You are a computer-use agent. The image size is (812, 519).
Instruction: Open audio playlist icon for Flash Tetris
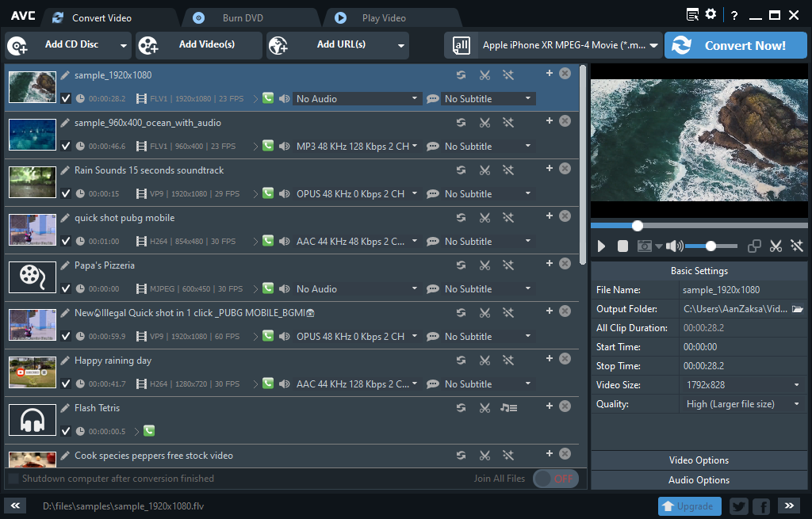(508, 408)
